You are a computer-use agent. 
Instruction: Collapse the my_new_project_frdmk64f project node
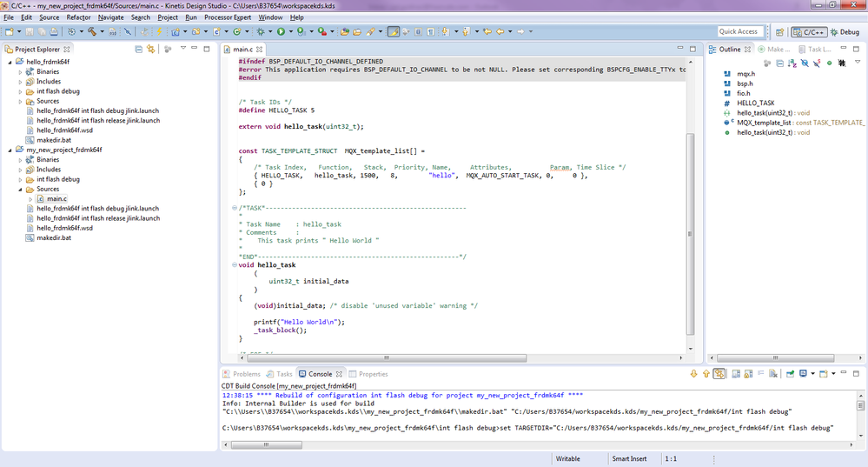[10, 150]
